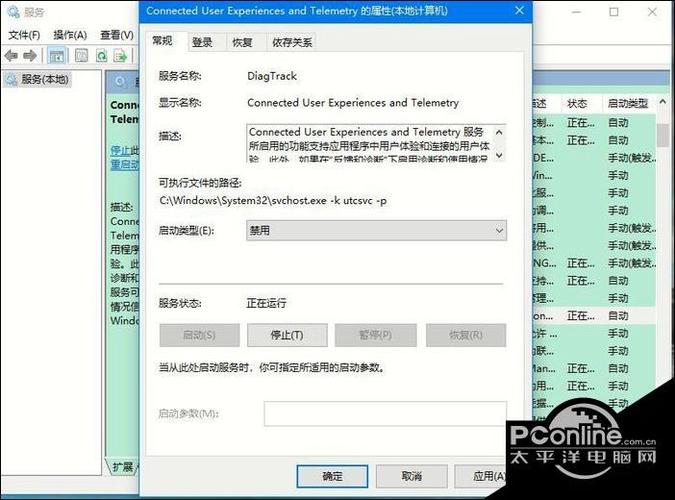675x500 pixels.
Task: Open the 操作(A) menu
Action: point(70,35)
